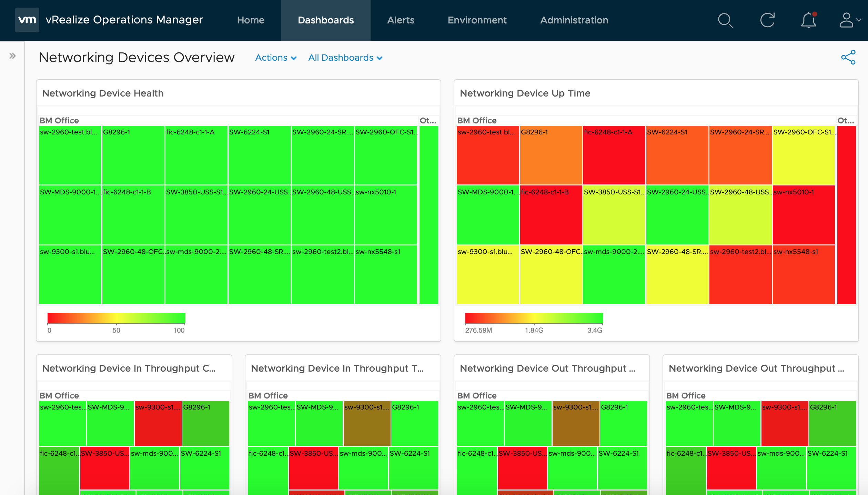This screenshot has width=868, height=495.
Task: Select SW-6224-S1 tile in Device Health
Action: pos(260,155)
